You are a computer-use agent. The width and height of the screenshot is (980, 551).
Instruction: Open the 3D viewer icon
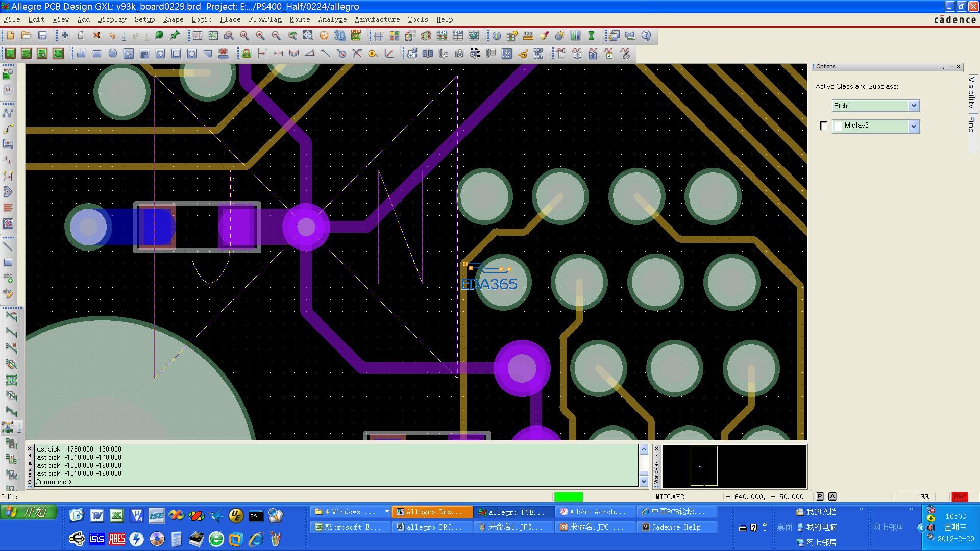coord(339,36)
